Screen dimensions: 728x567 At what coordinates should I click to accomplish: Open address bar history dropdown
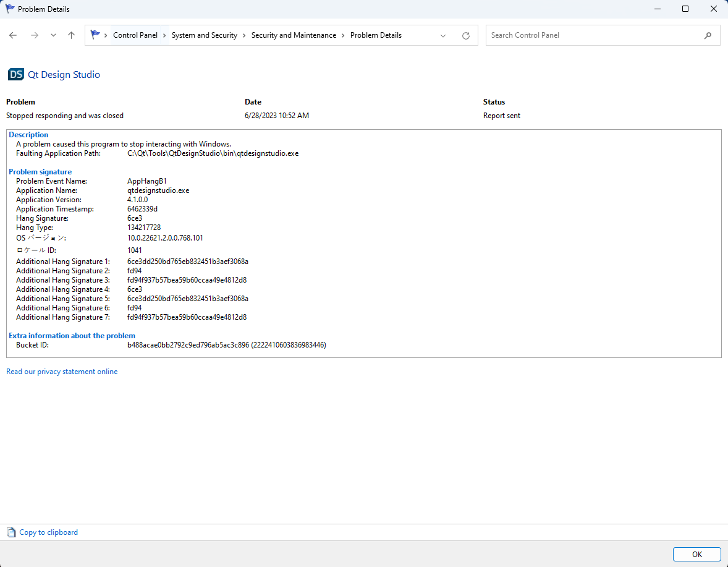point(443,36)
